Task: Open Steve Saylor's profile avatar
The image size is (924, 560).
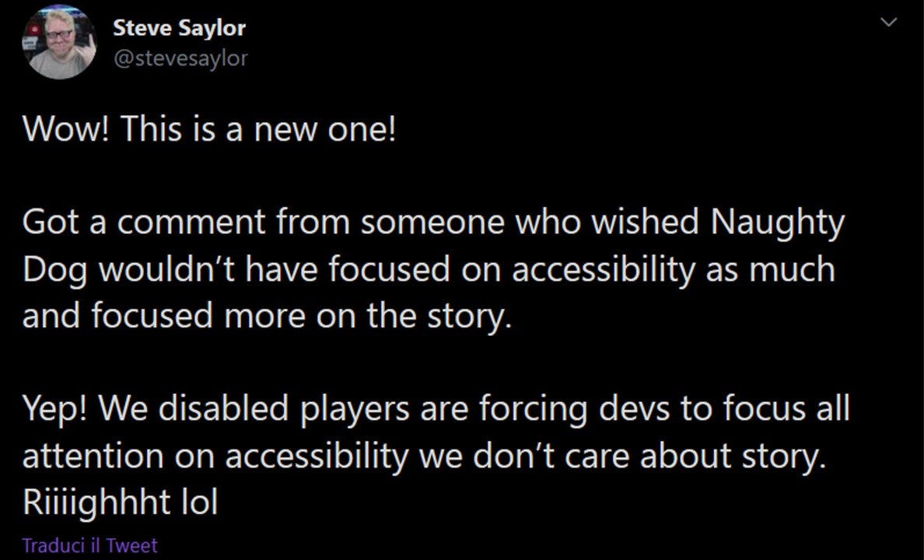Action: [59, 43]
